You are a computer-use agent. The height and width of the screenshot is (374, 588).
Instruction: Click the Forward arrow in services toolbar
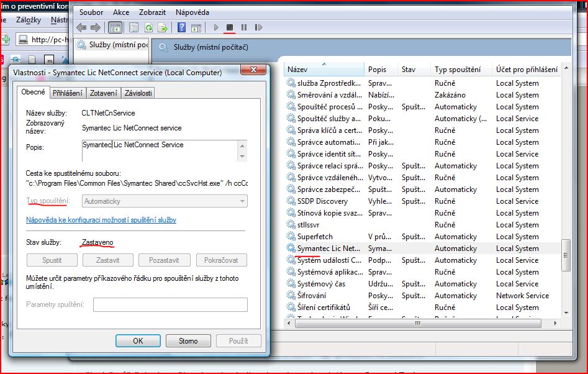coord(95,27)
